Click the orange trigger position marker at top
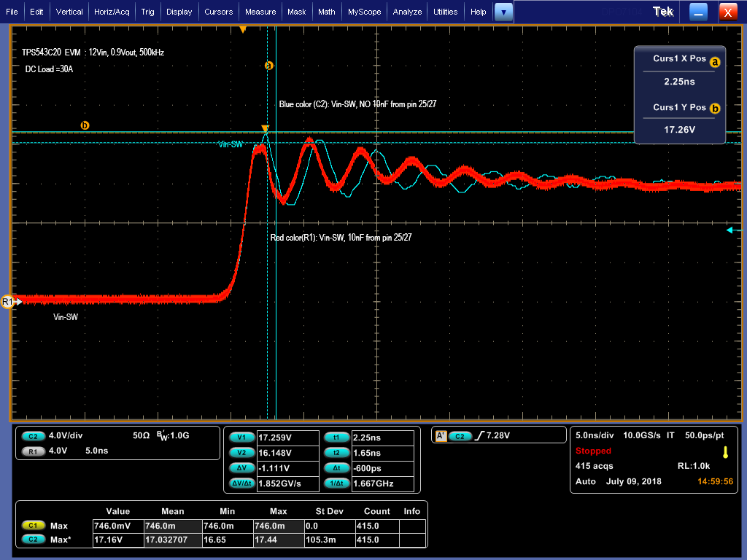Screen dimensions: 747x560 [243, 30]
